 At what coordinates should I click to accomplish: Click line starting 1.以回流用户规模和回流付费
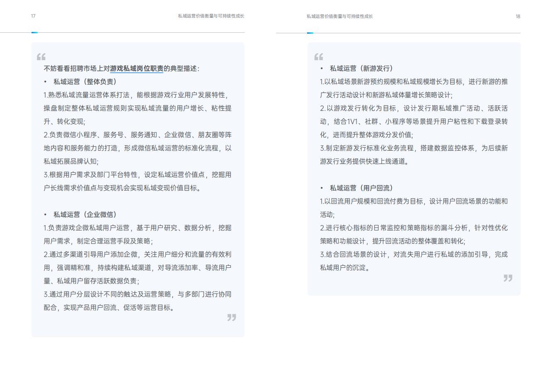point(414,201)
